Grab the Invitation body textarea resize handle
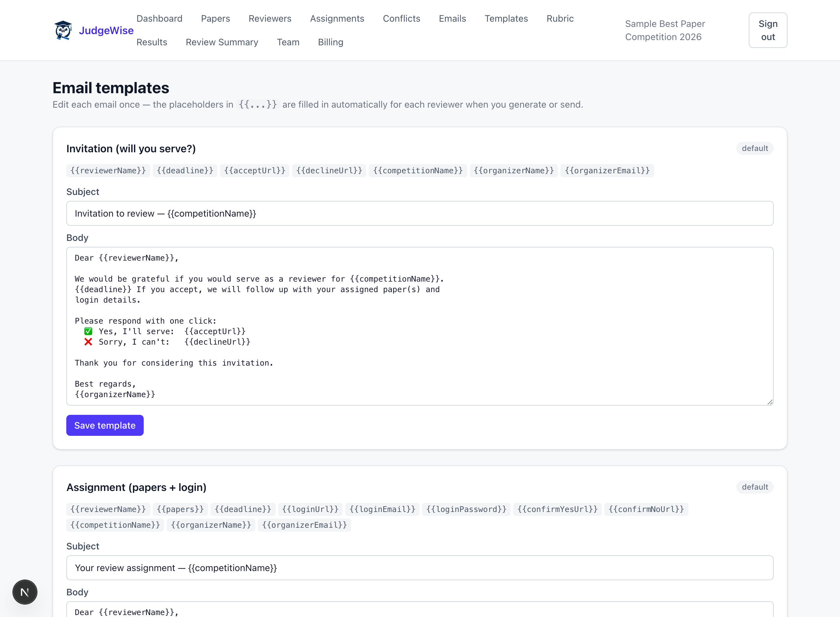840x617 pixels. pyautogui.click(x=770, y=402)
